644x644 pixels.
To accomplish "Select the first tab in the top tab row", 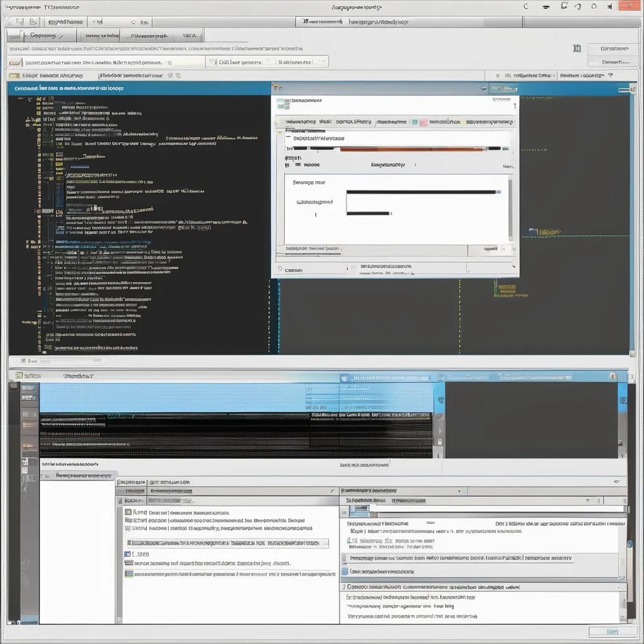I will point(45,37).
